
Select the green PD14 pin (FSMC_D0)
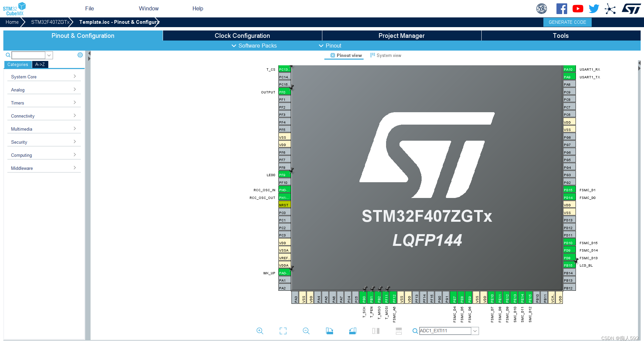click(570, 198)
